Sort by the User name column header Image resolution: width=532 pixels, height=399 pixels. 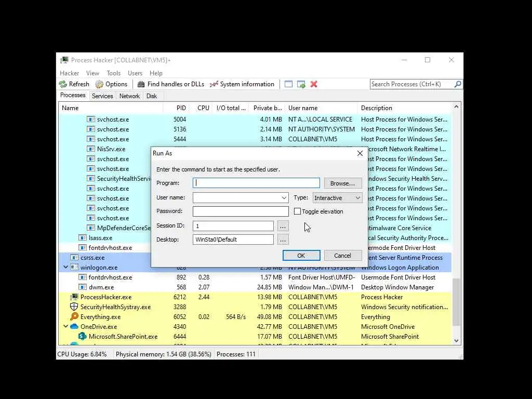coord(321,108)
